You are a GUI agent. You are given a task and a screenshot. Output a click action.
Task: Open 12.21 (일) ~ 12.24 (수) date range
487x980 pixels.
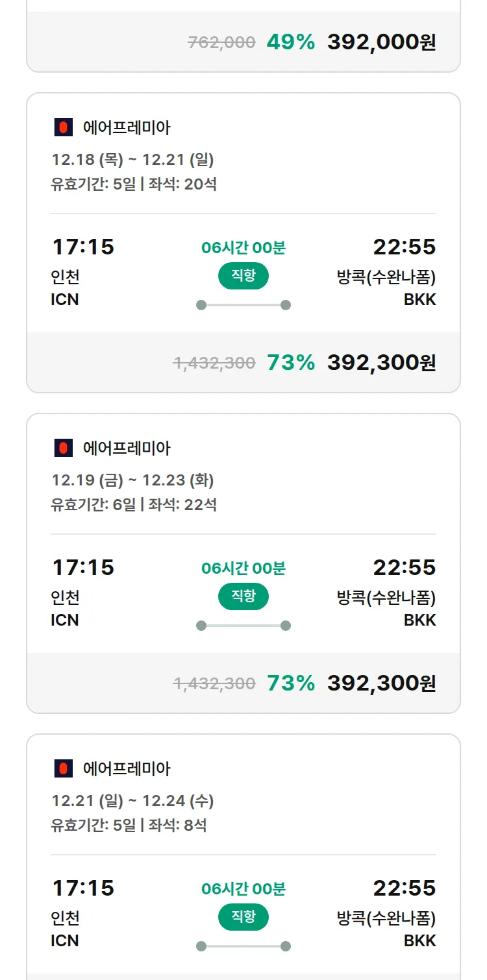click(132, 801)
